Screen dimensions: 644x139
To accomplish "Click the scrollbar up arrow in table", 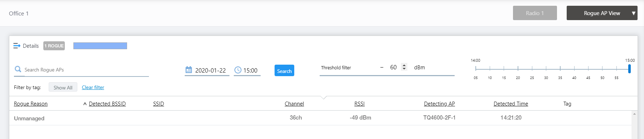I will pos(634,114).
